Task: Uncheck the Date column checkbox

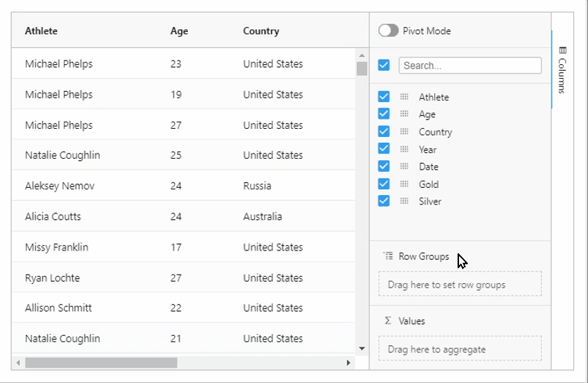Action: click(x=384, y=167)
